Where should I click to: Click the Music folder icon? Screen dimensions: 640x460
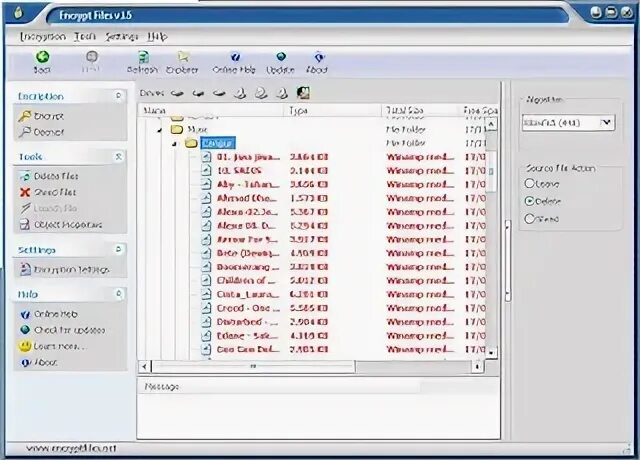pyautogui.click(x=177, y=129)
